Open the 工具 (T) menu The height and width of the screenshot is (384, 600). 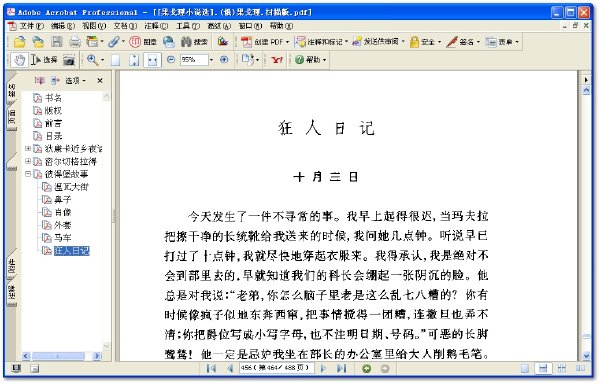point(188,26)
